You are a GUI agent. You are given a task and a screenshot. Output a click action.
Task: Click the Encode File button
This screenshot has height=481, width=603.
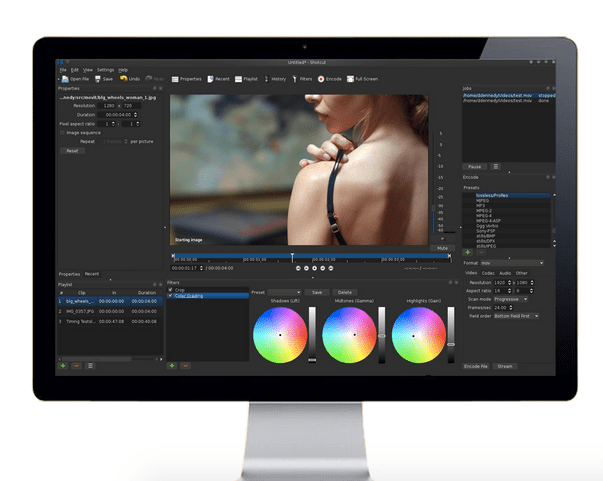tap(476, 366)
